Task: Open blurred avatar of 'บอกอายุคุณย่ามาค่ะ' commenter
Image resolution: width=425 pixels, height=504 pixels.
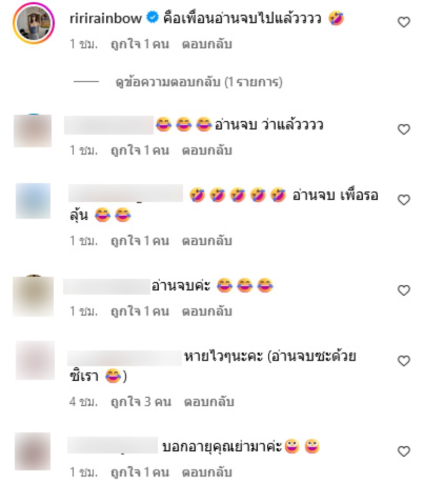Action: point(33,451)
